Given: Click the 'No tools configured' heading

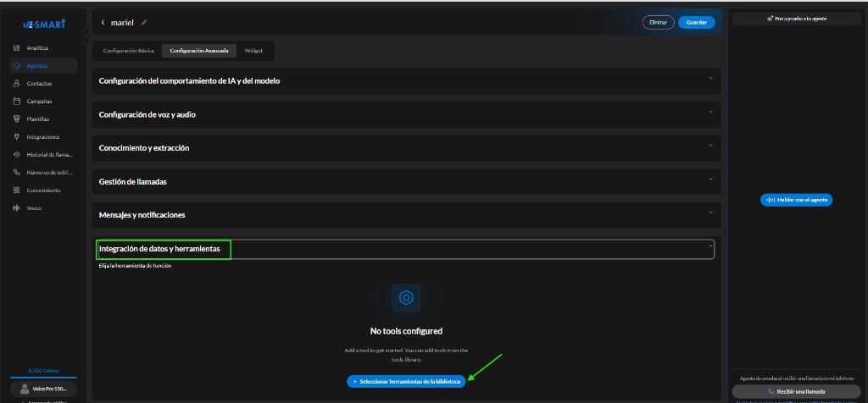Looking at the screenshot, I should point(406,331).
